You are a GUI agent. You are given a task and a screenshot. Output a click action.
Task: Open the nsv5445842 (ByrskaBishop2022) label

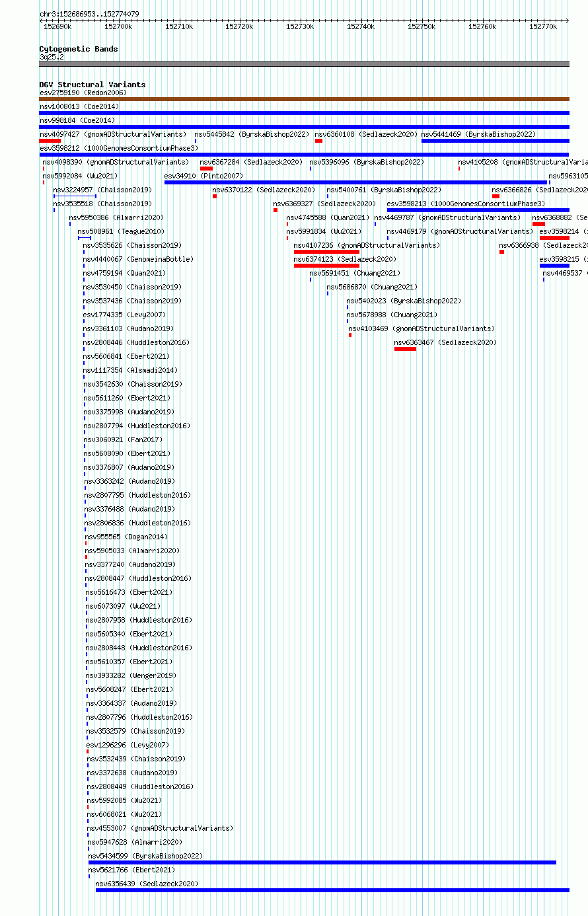tap(252, 134)
